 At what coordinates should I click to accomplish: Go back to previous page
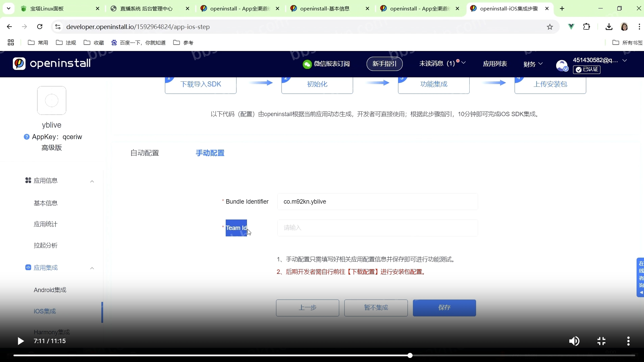coord(9,27)
